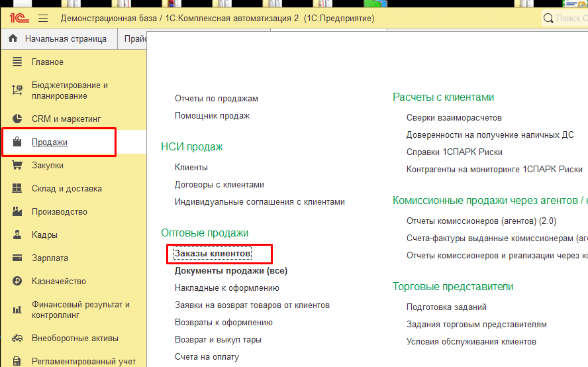Image resolution: width=588 pixels, height=367 pixels.
Task: Click the CRM и маркетинг pie icon
Action: click(x=17, y=119)
